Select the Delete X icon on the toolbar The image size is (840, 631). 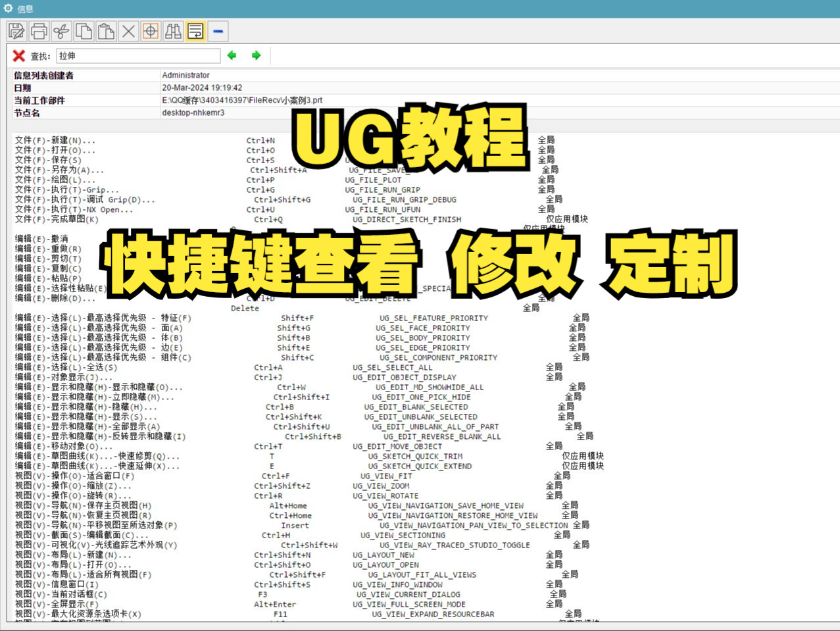coord(128,30)
